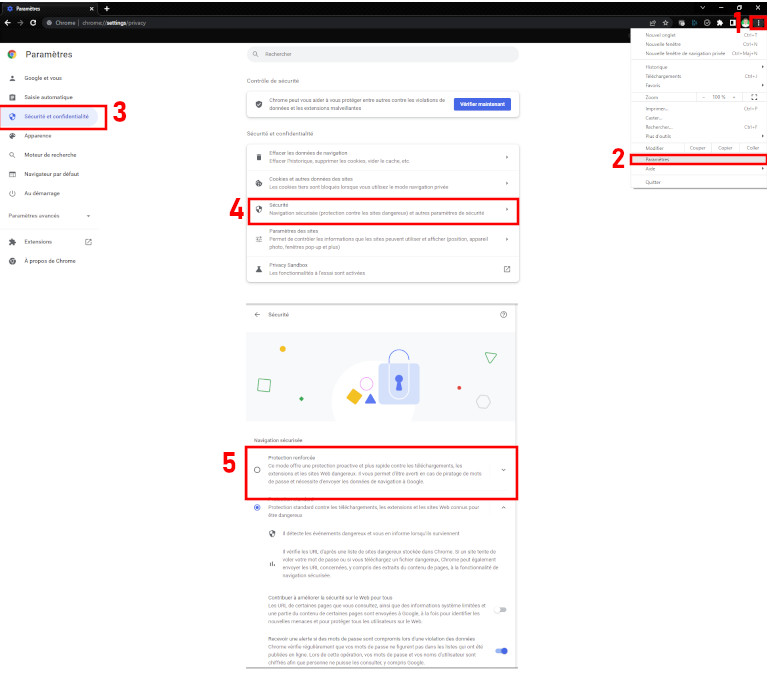Toggle Contribuer à améliorer la sécurité switch

click(501, 610)
